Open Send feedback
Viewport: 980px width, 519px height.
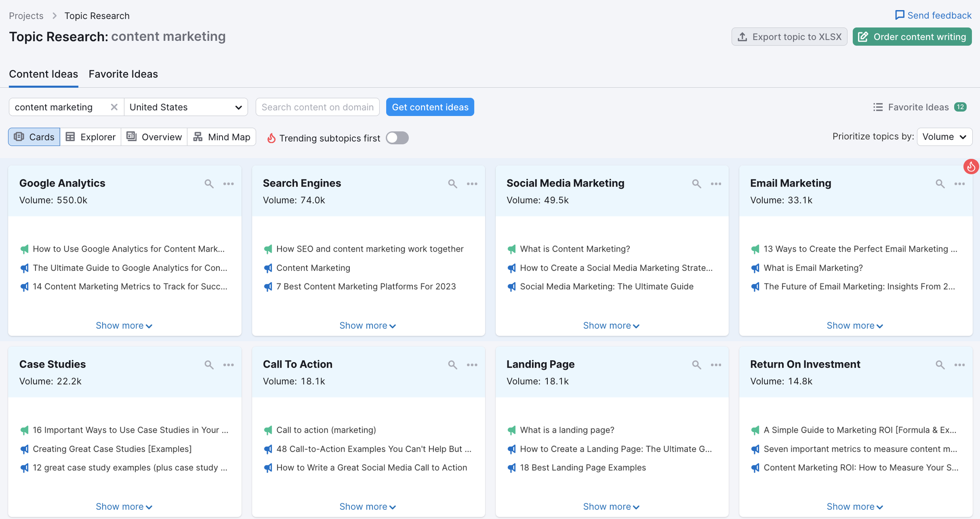tap(932, 15)
